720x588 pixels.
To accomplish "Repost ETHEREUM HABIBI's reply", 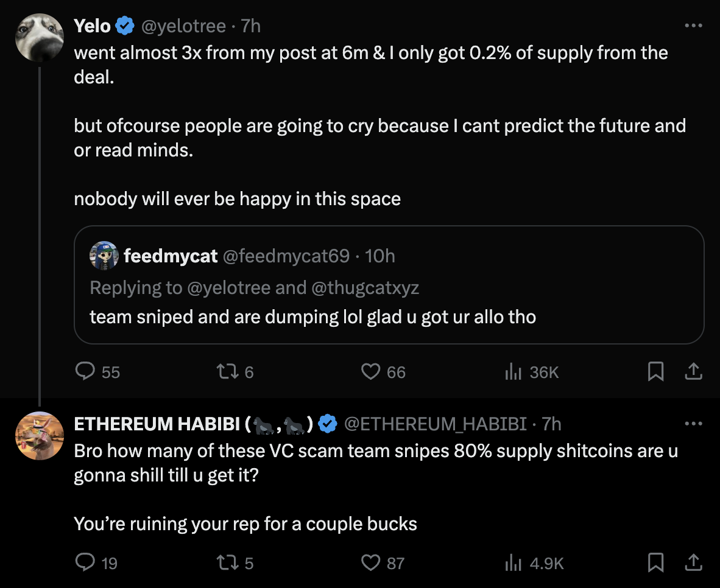I will (226, 563).
